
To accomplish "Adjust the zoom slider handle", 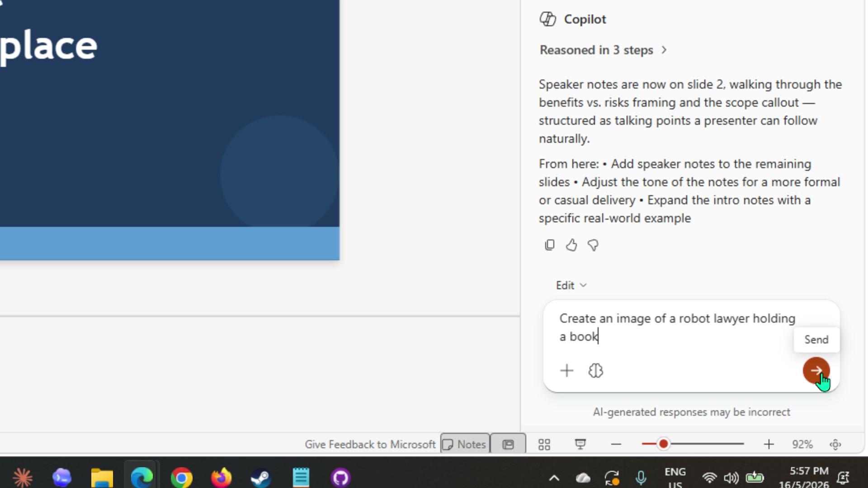I will pos(663,444).
